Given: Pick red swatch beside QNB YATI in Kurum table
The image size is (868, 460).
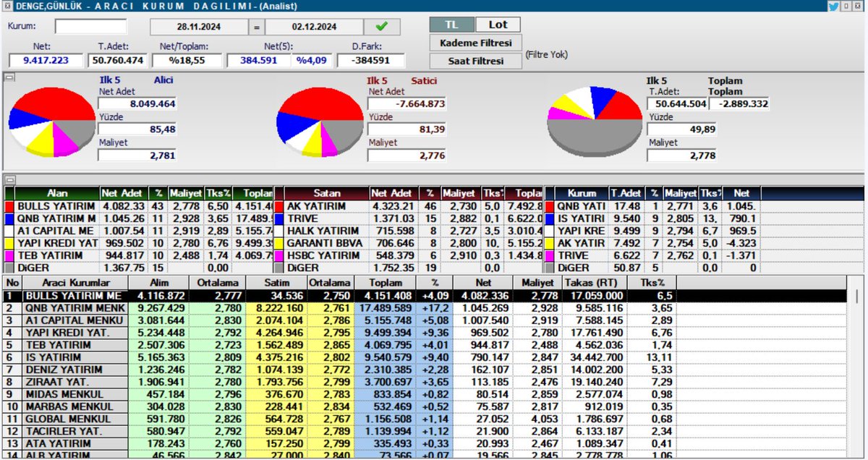Looking at the screenshot, I should tap(549, 207).
